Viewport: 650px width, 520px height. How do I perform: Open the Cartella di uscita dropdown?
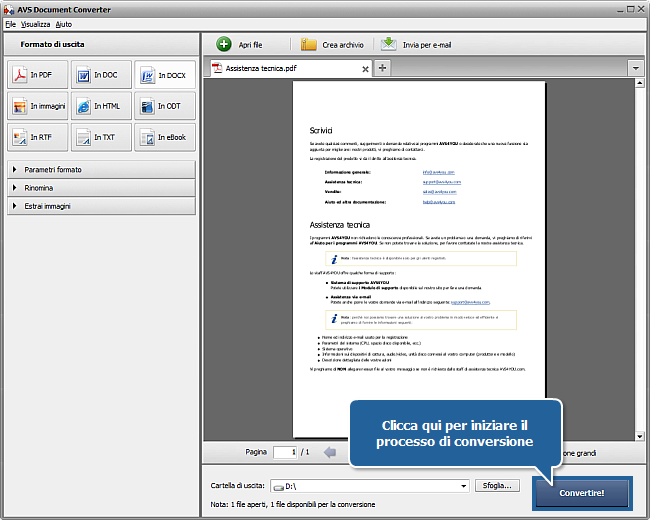(x=463, y=486)
